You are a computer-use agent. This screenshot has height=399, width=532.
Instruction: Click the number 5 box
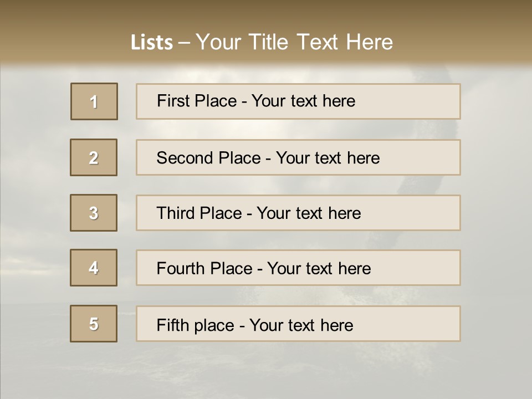94,324
